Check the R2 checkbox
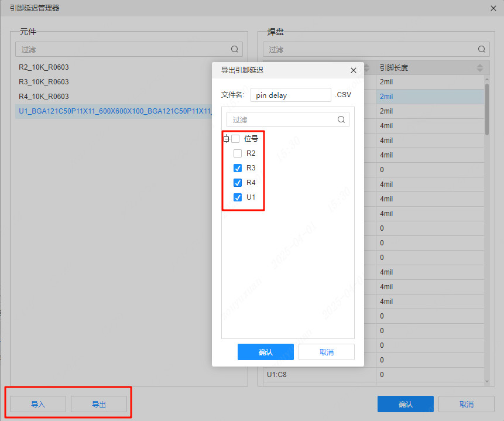 click(238, 153)
